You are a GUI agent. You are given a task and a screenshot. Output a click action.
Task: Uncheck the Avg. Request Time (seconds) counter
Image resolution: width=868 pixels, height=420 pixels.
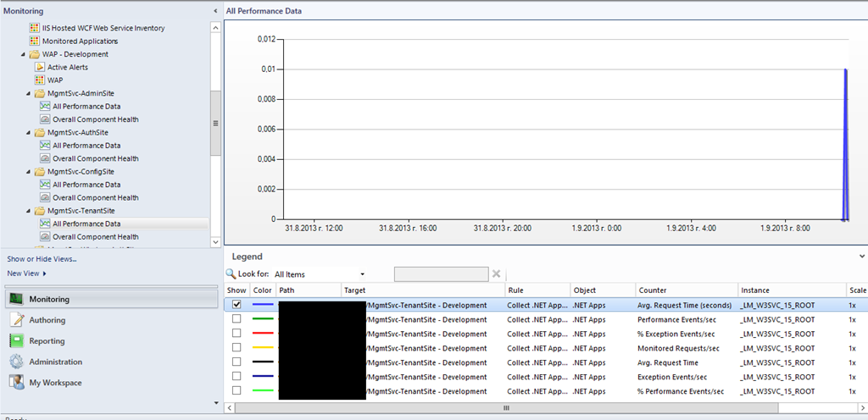[x=236, y=305]
